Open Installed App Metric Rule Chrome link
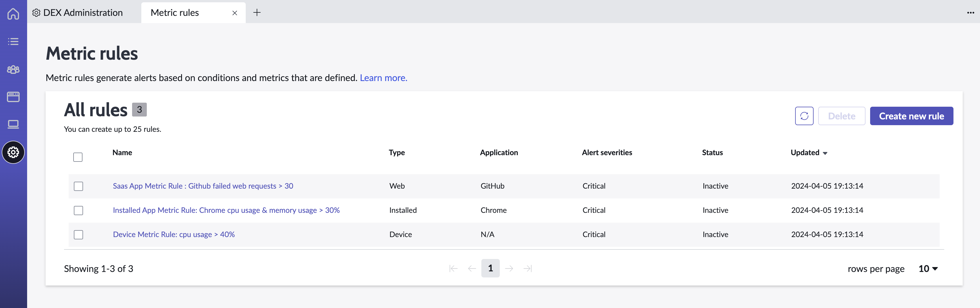The height and width of the screenshot is (308, 980). coord(226,210)
